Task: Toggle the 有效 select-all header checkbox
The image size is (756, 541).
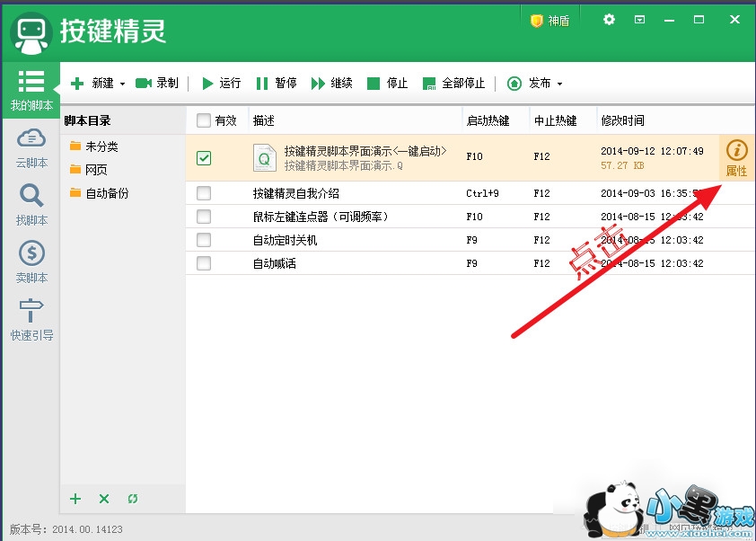Action: [x=203, y=120]
